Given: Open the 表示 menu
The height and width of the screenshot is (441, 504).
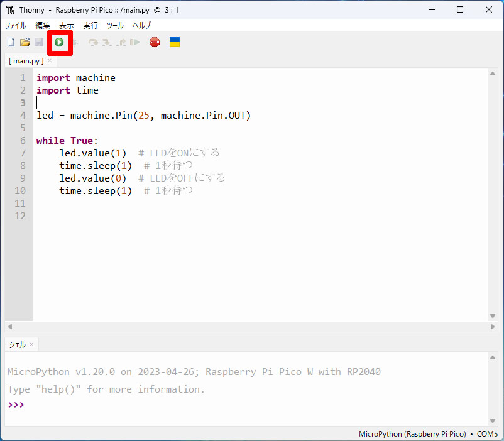Looking at the screenshot, I should point(67,25).
